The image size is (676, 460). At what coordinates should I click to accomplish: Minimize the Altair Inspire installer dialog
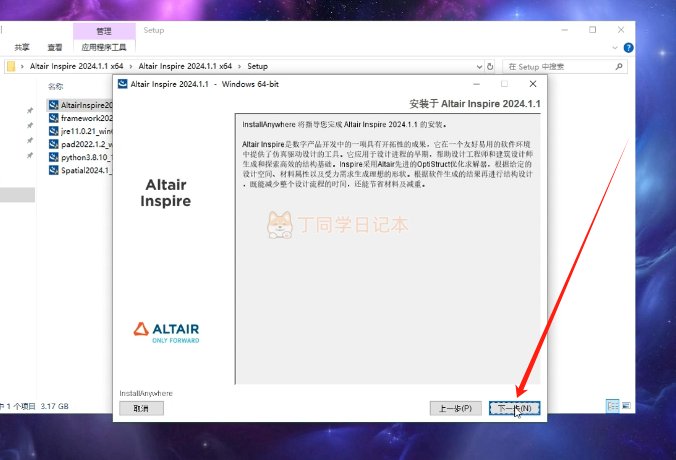(476, 84)
